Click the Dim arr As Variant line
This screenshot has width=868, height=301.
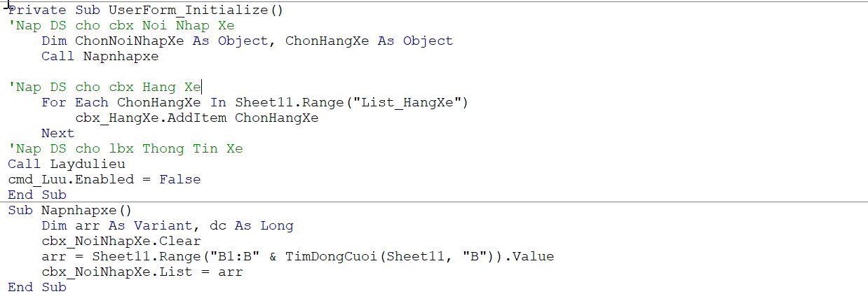[167, 225]
